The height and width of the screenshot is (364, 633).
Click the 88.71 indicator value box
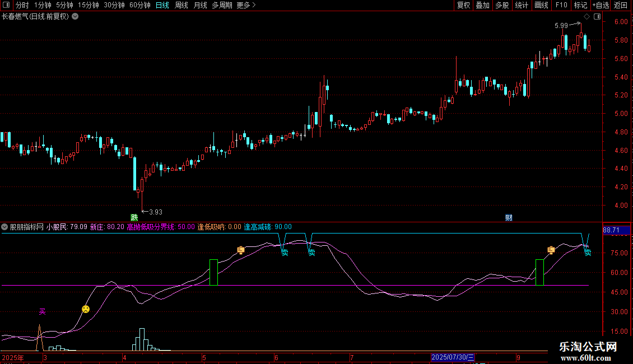pyautogui.click(x=616, y=230)
